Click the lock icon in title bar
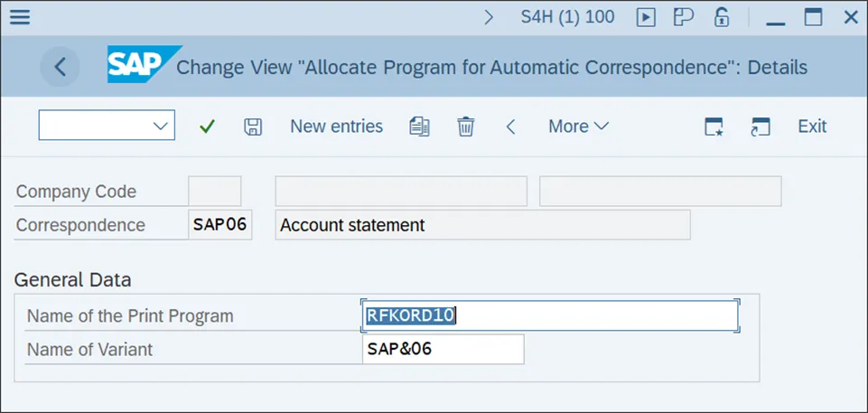Image resolution: width=868 pixels, height=413 pixels. pyautogui.click(x=722, y=17)
